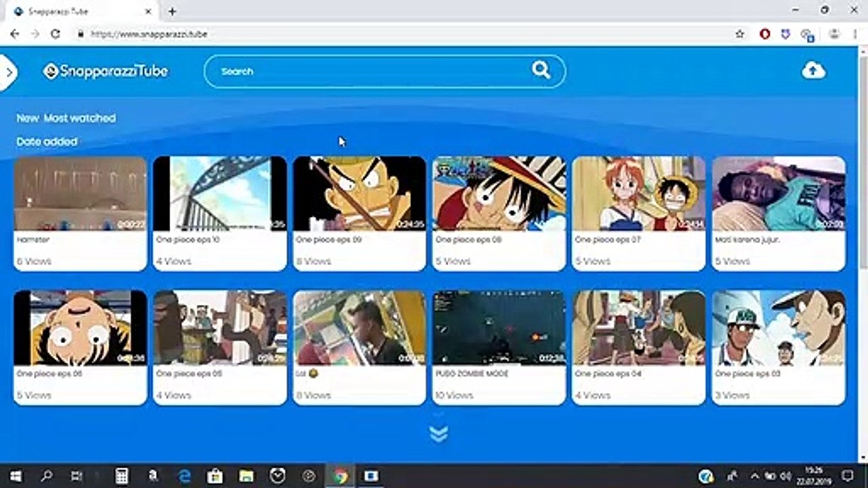The image size is (868, 488).
Task: Open the One piece eps 06 thumbnail
Action: [80, 328]
